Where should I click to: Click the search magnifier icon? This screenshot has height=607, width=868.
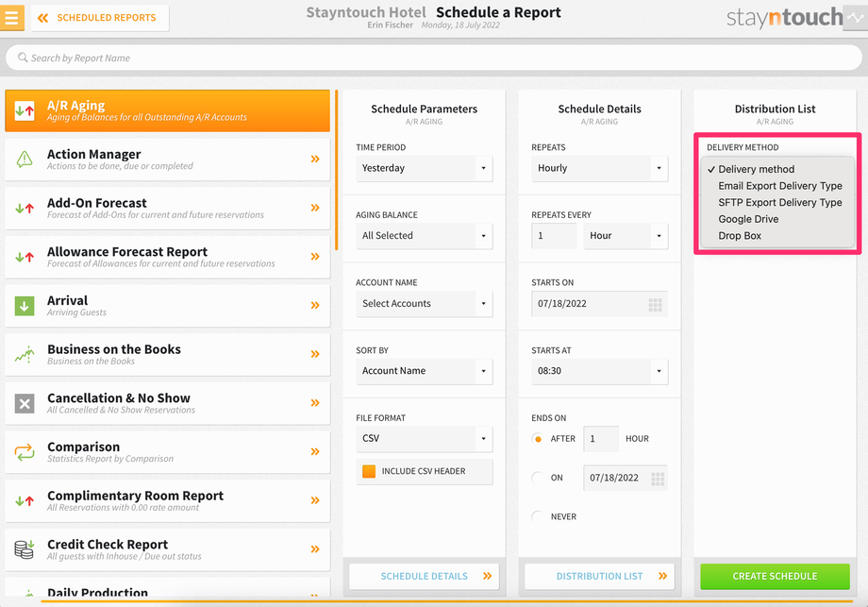click(23, 58)
